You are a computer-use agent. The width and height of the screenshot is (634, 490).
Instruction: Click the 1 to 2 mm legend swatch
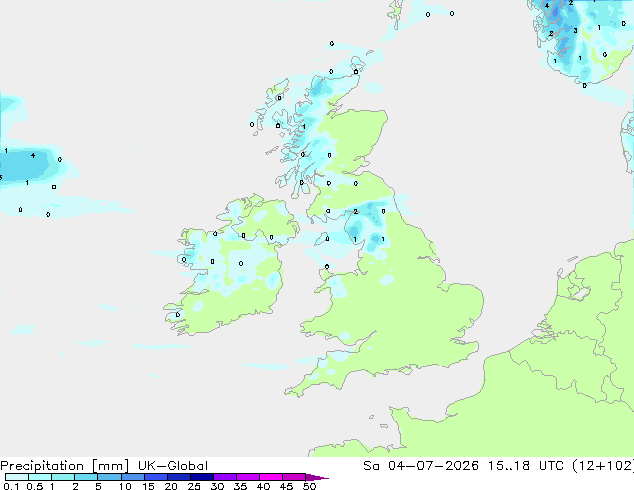(x=63, y=477)
